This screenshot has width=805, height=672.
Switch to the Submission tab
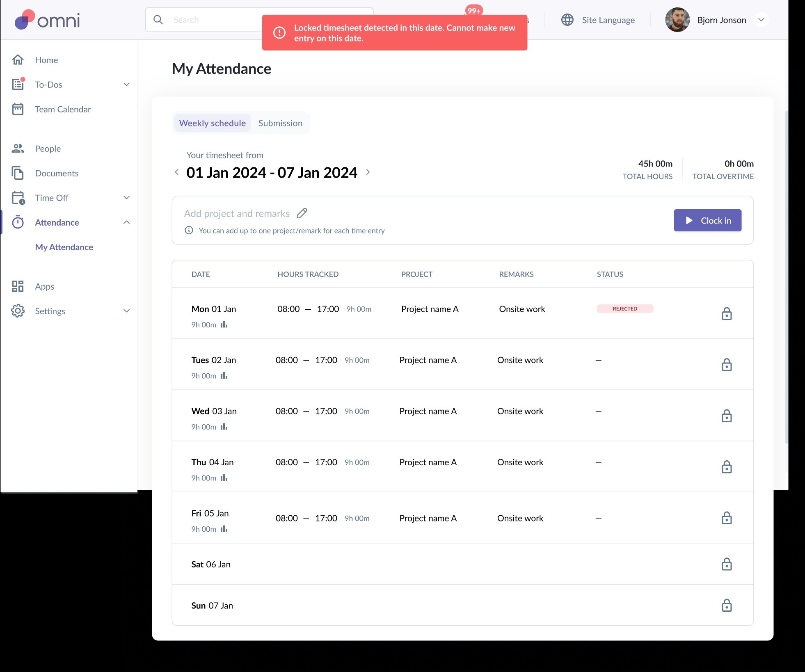pos(280,123)
